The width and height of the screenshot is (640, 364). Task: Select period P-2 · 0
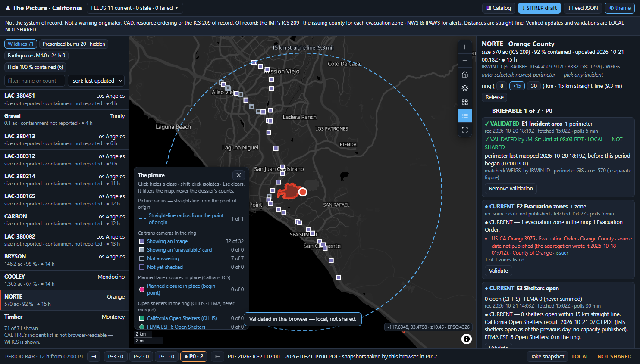click(141, 356)
